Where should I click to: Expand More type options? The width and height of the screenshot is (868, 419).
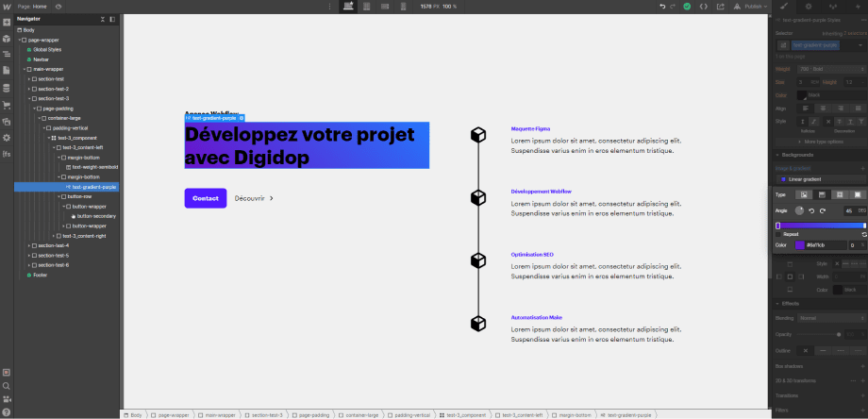pyautogui.click(x=821, y=142)
